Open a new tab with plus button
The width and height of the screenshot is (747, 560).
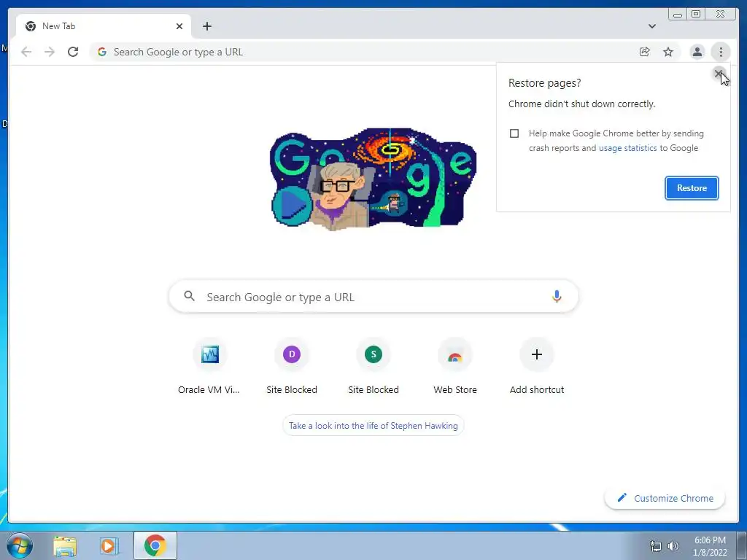(x=206, y=26)
